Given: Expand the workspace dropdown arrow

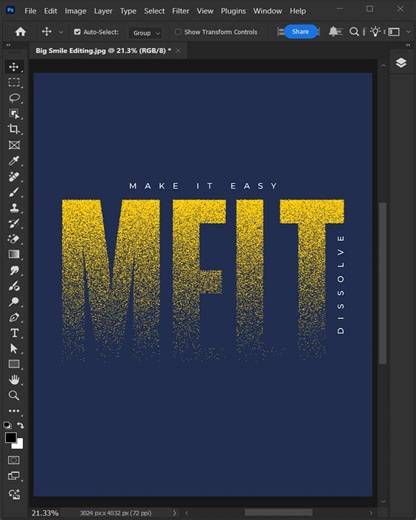Looking at the screenshot, I should 408,32.
